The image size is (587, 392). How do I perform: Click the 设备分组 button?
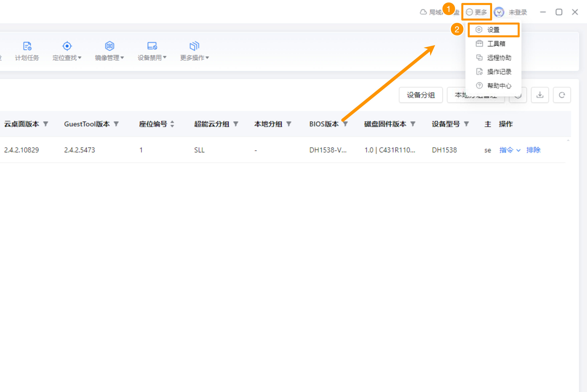coord(420,95)
